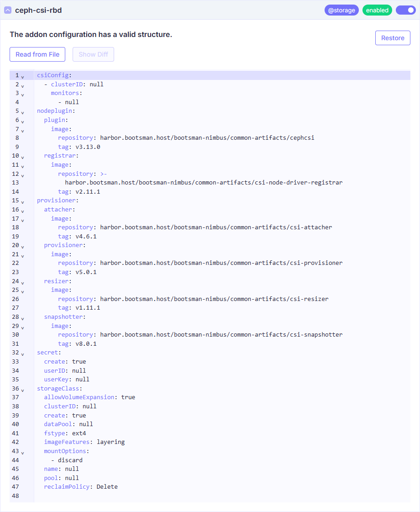
Task: Collapse the resizer block on line 24
Action: pos(22,282)
